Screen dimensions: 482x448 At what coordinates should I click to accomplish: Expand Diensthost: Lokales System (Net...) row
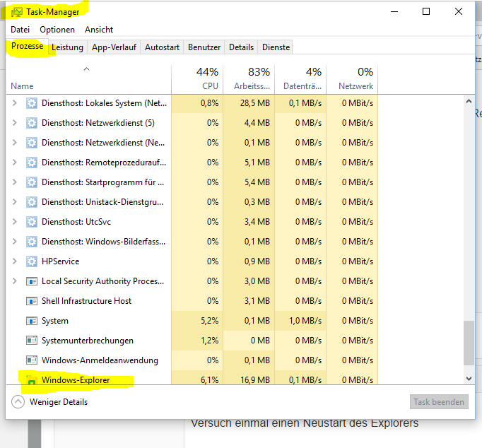coord(14,103)
